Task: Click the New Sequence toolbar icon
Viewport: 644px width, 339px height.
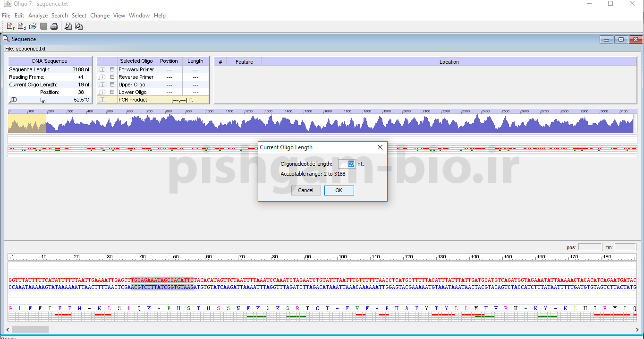Action: click(10, 26)
